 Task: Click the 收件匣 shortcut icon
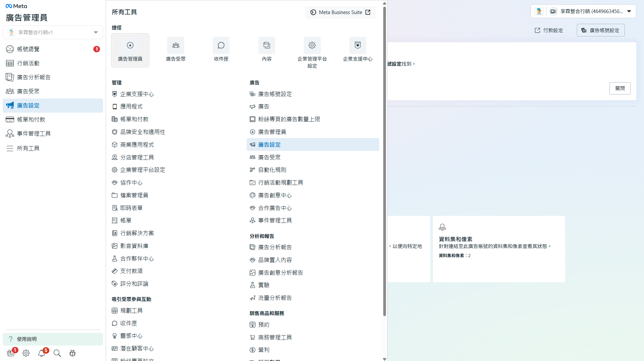pos(221,46)
